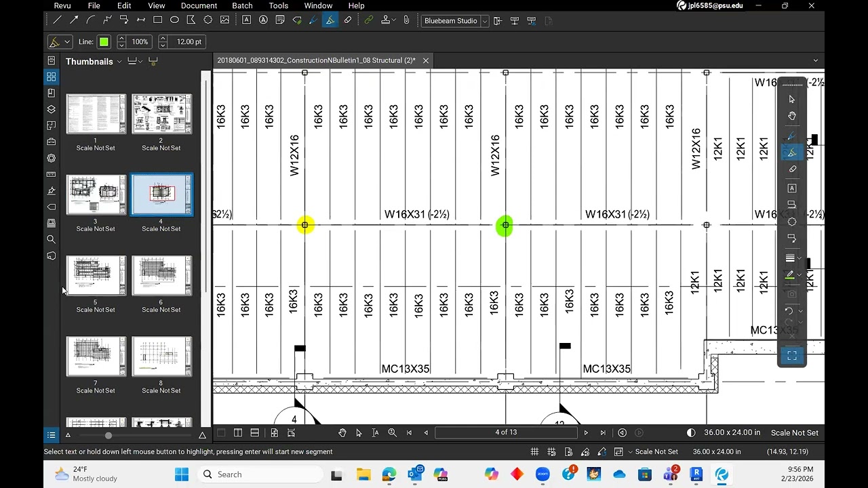
Task: Go to the next page
Action: click(587, 432)
